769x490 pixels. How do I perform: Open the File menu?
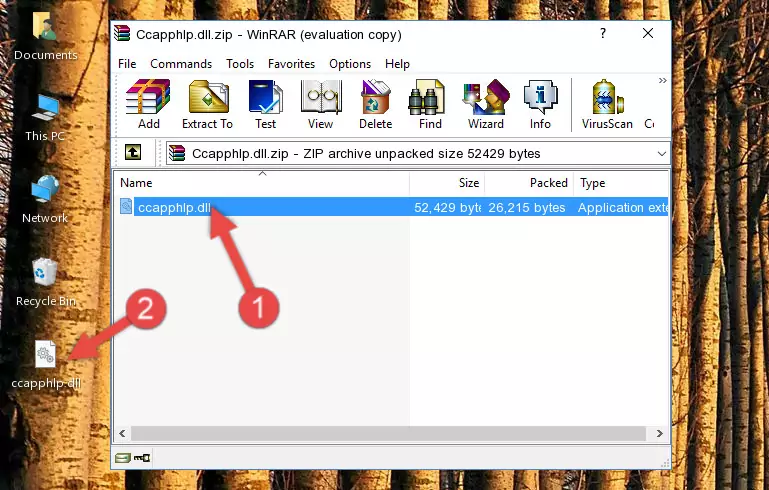tap(127, 64)
